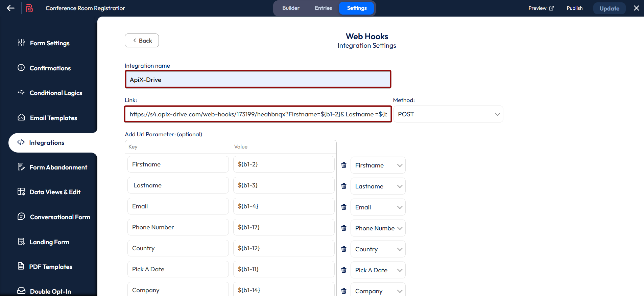Remove the Country parameter using trash icon
644x296 pixels.
pos(344,249)
